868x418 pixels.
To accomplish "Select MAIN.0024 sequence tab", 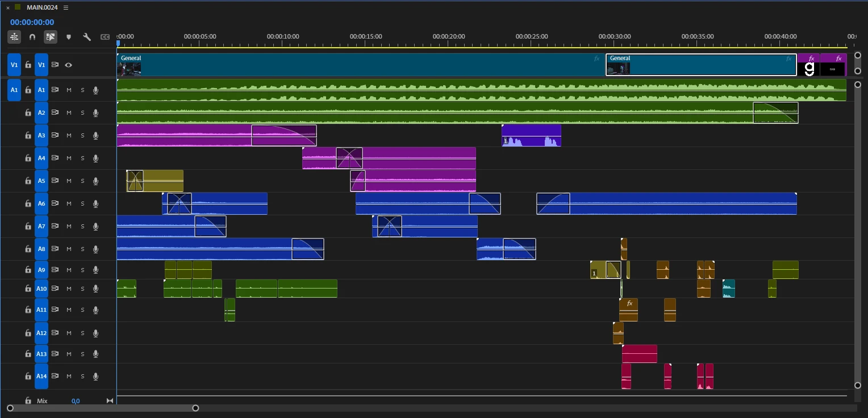I will click(42, 8).
